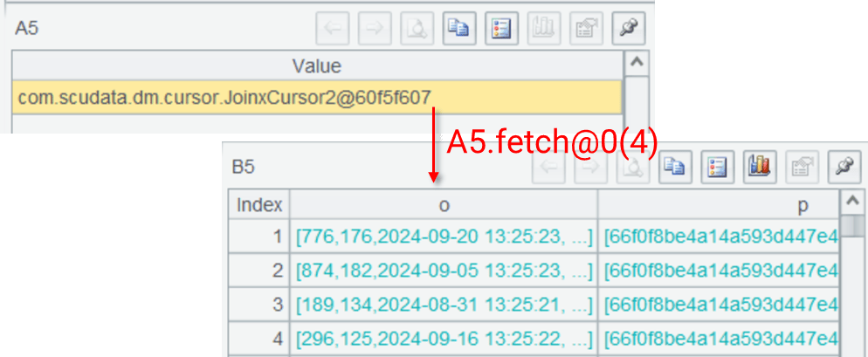Click the B5 cell name label

coord(243,168)
